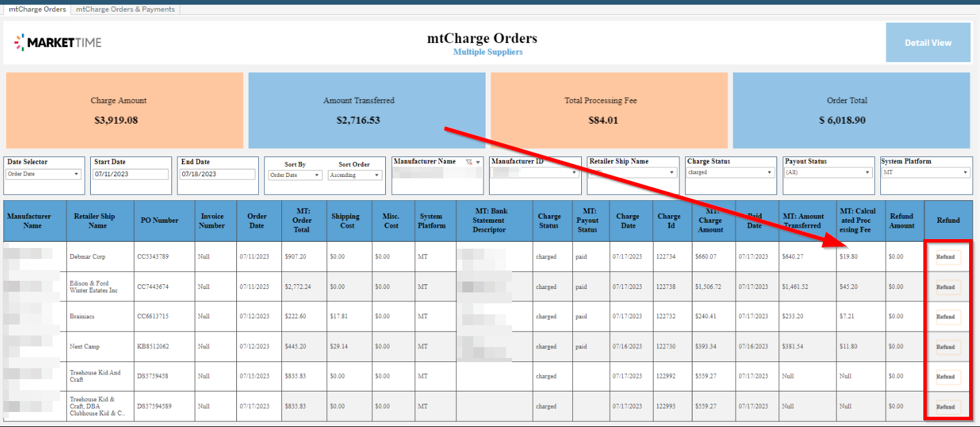Open the Retailer Ship Name filter dropdown
The width and height of the screenshot is (980, 427).
pos(632,172)
